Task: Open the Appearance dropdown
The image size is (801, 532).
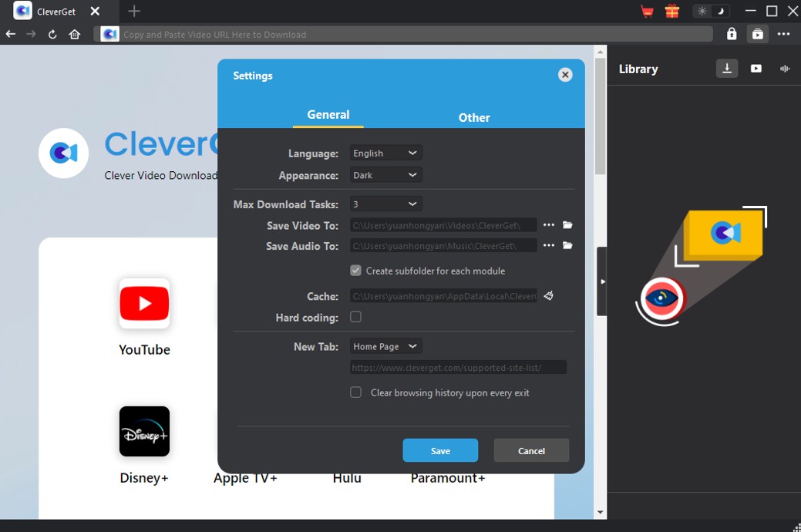Action: click(x=385, y=175)
